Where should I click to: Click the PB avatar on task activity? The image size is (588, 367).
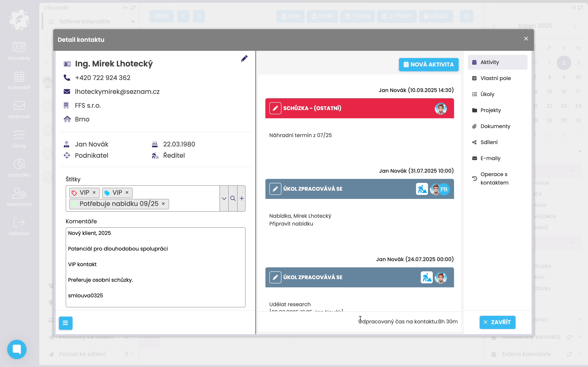click(444, 189)
